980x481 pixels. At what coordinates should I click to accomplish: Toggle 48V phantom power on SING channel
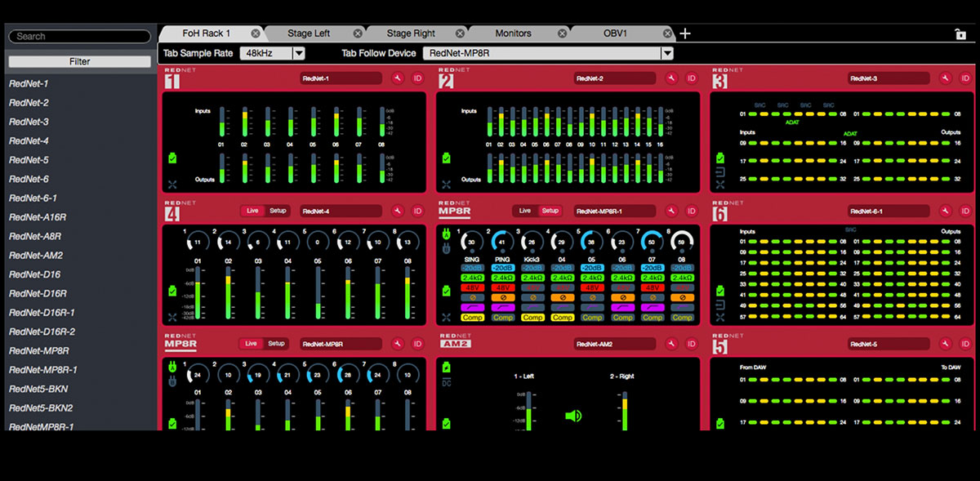(472, 287)
